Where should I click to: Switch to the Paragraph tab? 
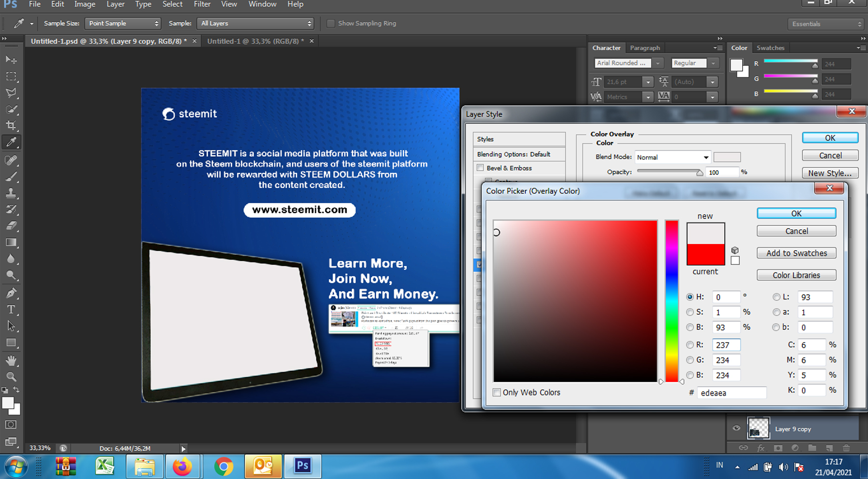[x=645, y=48]
